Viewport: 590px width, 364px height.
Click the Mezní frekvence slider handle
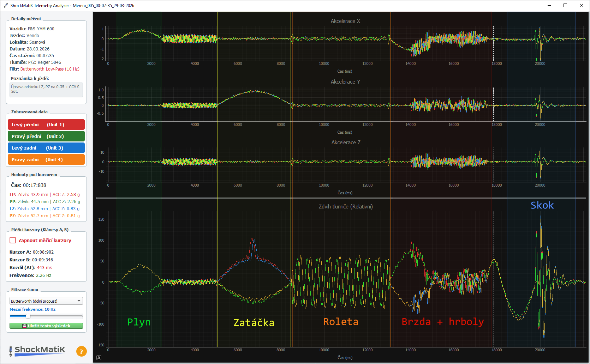28,316
